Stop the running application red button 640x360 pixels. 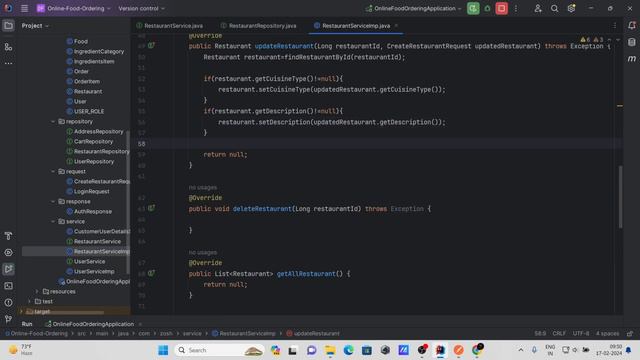coord(502,8)
